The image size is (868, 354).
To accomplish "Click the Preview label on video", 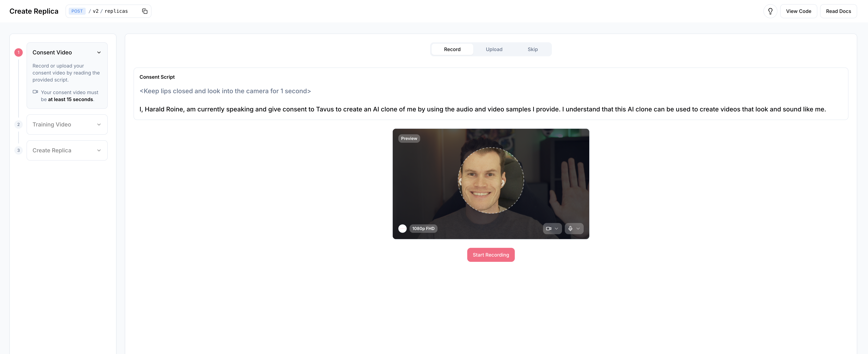I will (409, 139).
